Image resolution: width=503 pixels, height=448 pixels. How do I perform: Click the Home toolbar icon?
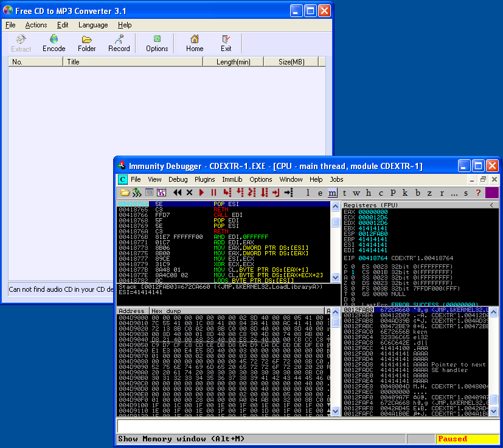click(x=195, y=43)
